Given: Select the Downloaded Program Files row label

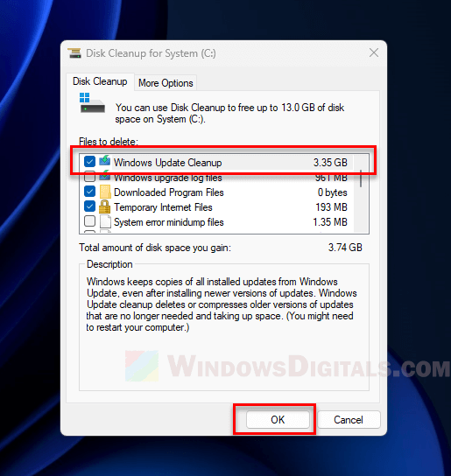Looking at the screenshot, I should click(x=169, y=192).
